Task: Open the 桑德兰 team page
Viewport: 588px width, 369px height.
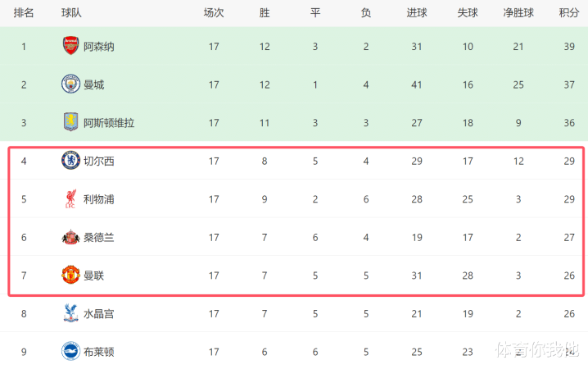Action: pos(99,237)
